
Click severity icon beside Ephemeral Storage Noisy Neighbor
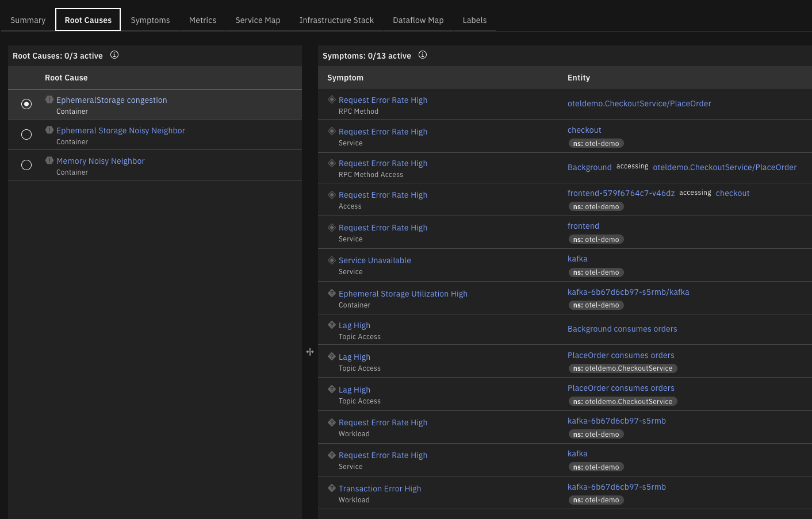tap(49, 130)
